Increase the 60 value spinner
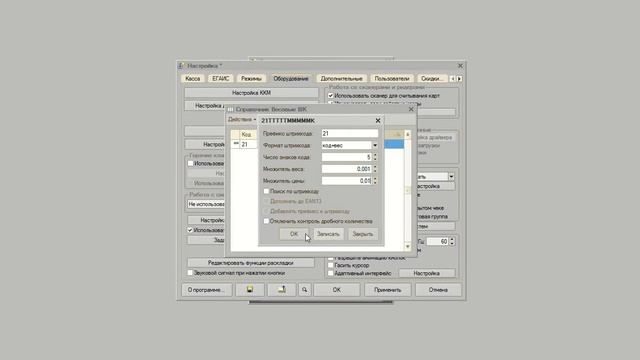This screenshot has height=360, width=640. pos(452,240)
